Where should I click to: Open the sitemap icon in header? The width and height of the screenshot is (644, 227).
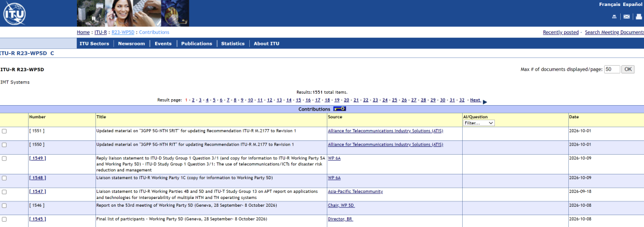(x=614, y=17)
